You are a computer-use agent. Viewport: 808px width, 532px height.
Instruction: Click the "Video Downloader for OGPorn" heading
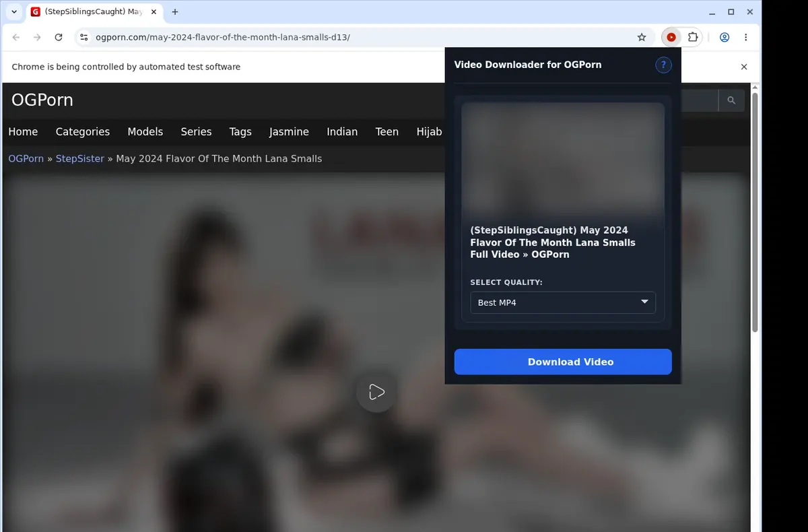528,65
